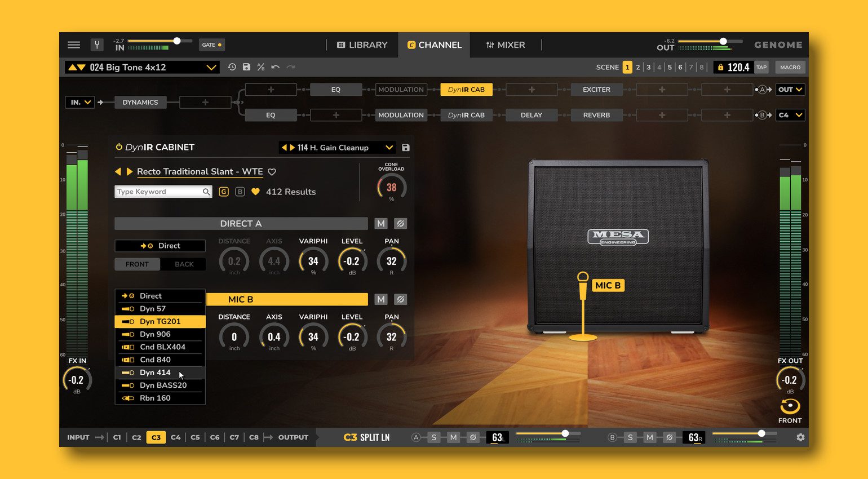Click the percent compare icon in toolbar

click(x=261, y=67)
